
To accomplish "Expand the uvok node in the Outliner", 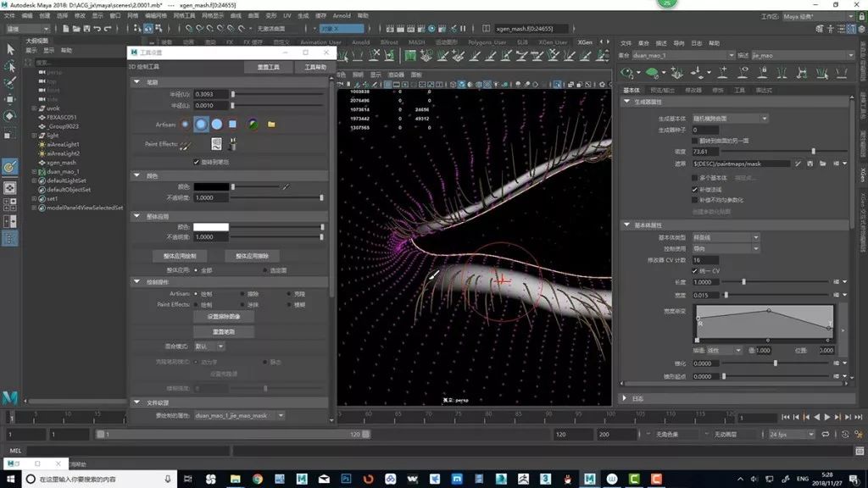I will click(34, 108).
